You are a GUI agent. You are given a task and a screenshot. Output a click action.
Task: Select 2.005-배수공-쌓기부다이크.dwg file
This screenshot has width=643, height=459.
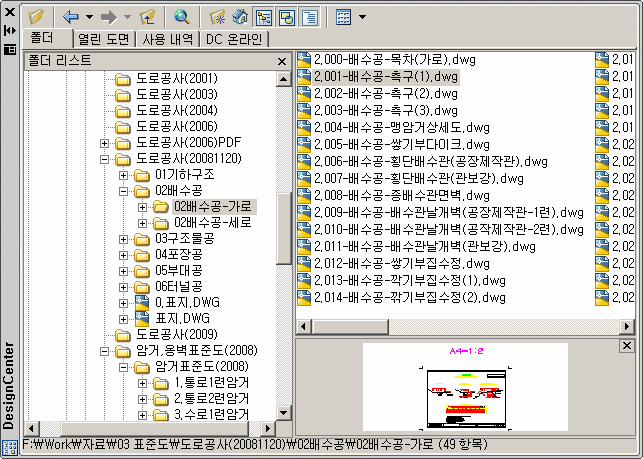(402, 144)
